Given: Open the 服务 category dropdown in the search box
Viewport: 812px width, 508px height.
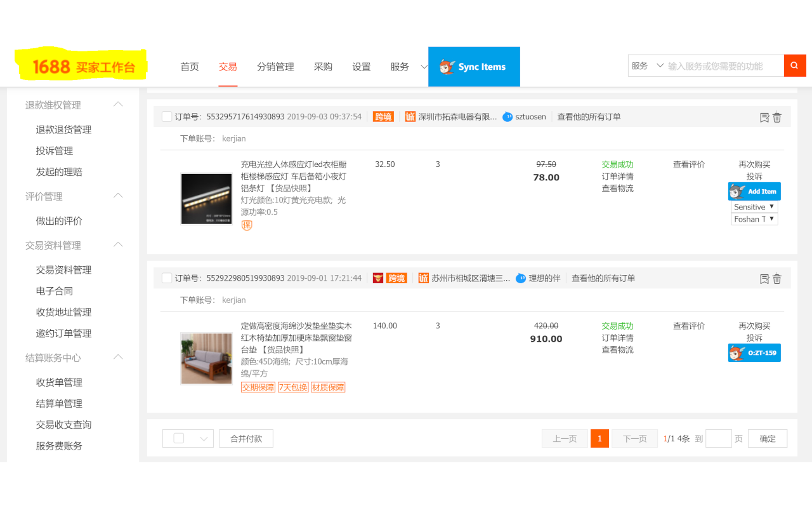Looking at the screenshot, I should click(x=647, y=66).
